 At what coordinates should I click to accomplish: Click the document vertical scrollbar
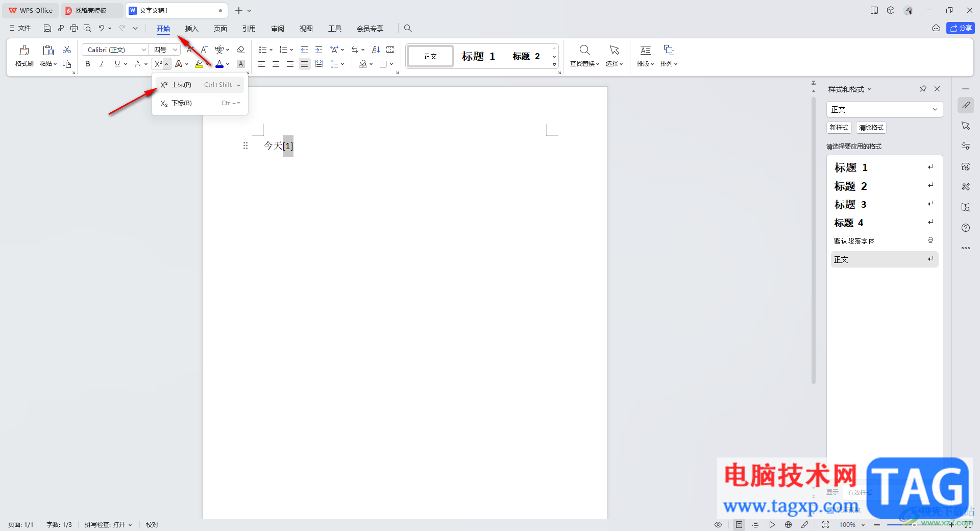[x=814, y=240]
